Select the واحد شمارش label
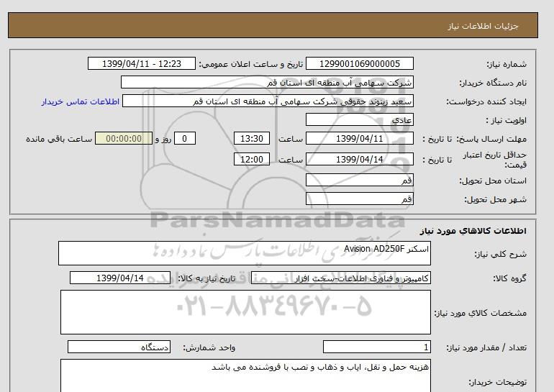Image resolution: width=554 pixels, height=392 pixels. [209, 348]
